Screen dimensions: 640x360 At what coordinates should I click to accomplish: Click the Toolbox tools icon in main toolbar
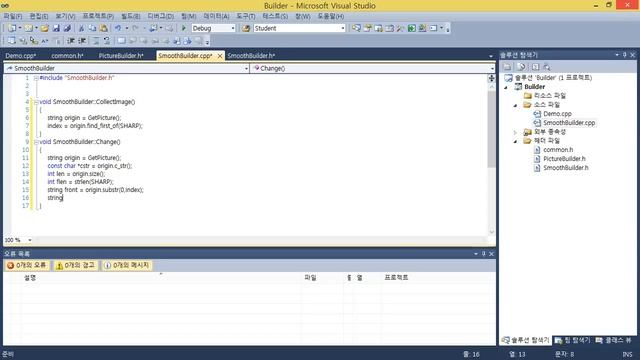pos(400,28)
